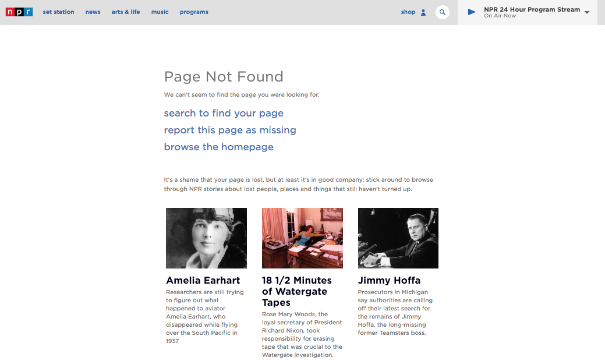Click the NPR logo
Viewport: 605px width, 364px height.
tap(19, 12)
